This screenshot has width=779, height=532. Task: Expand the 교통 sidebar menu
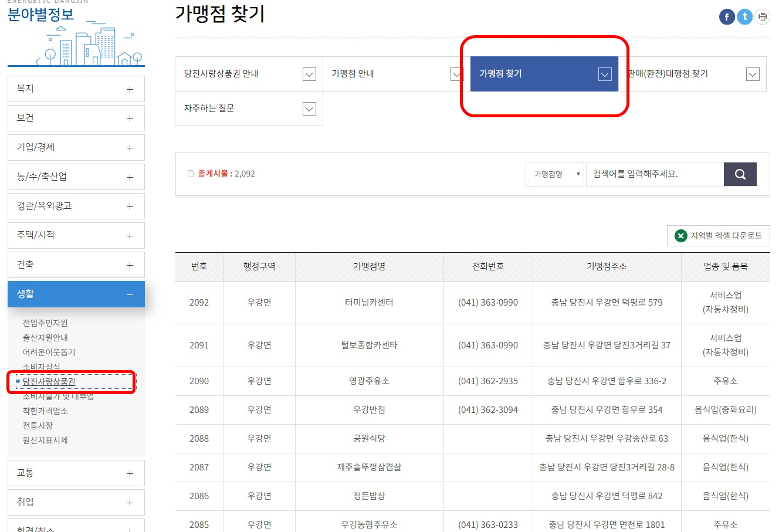coord(76,473)
